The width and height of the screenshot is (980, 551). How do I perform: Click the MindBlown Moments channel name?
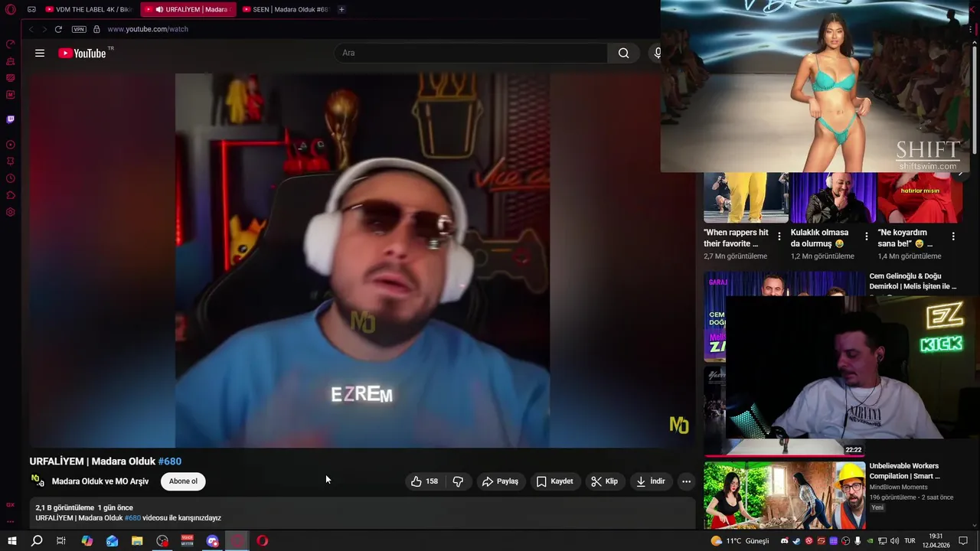(x=898, y=487)
